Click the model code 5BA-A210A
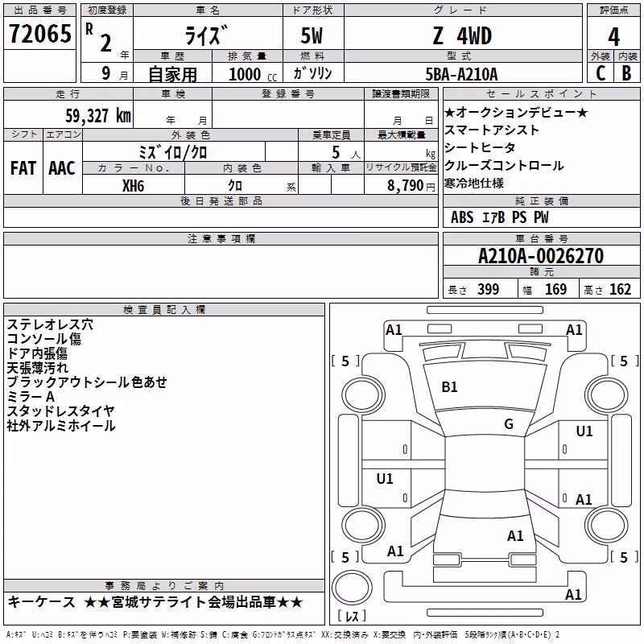The width and height of the screenshot is (644, 644). 461,74
